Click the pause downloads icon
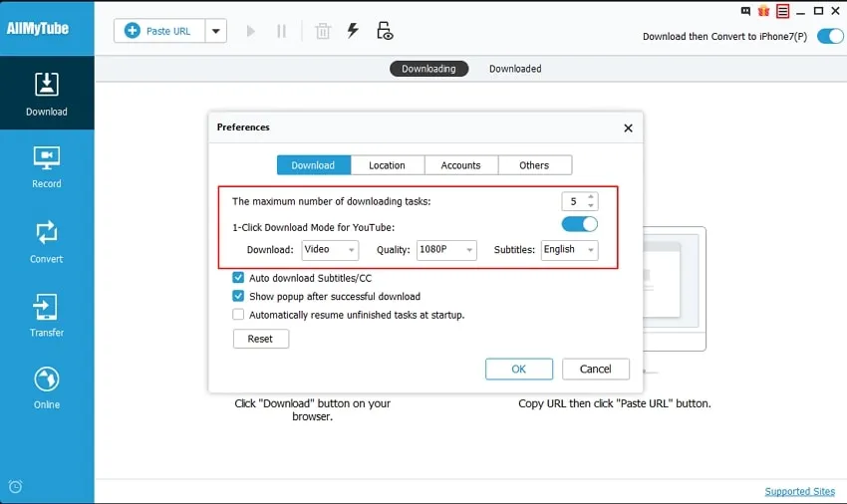 click(x=281, y=31)
